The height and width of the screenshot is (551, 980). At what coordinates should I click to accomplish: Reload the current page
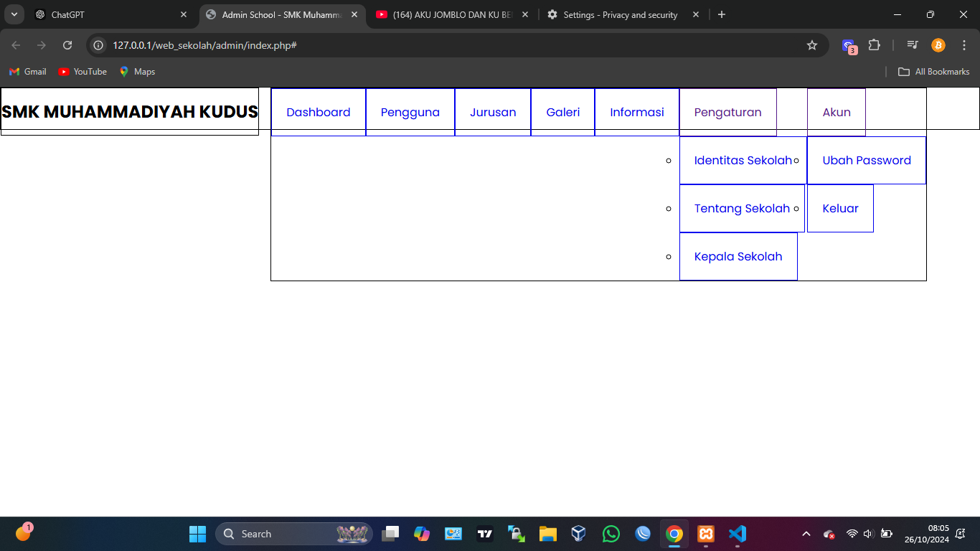[x=67, y=45]
